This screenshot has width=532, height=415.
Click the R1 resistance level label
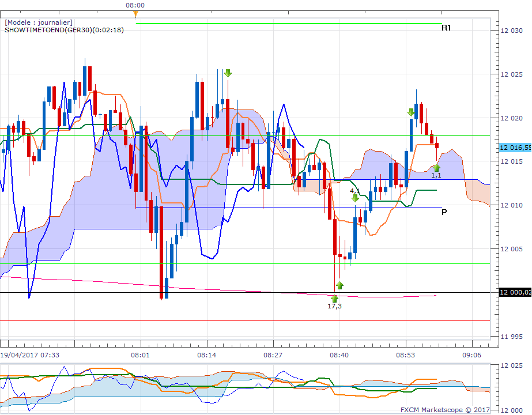coord(446,28)
